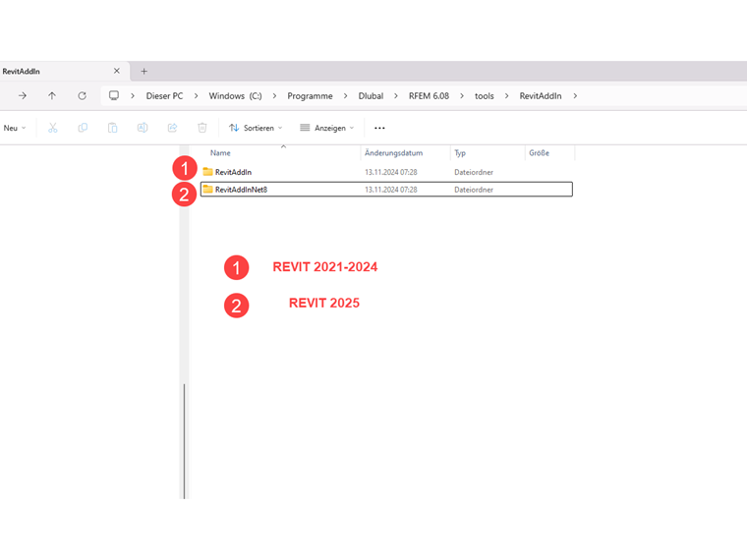Open the Anzeigen view dropdown
The height and width of the screenshot is (560, 747).
point(326,128)
